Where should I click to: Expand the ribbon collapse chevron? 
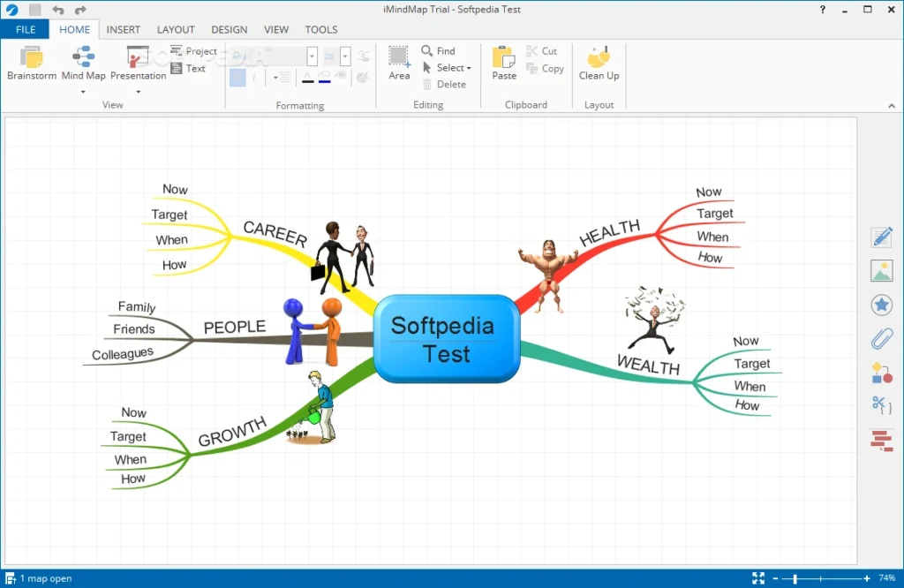(x=892, y=104)
